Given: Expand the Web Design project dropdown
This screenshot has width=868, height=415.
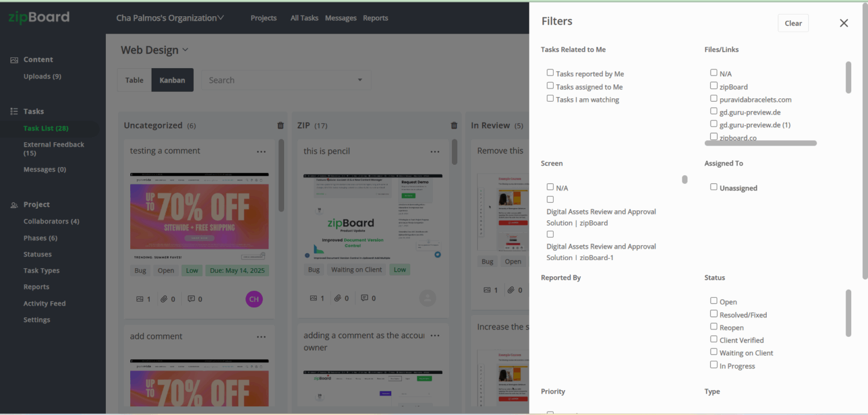Looking at the screenshot, I should (155, 50).
